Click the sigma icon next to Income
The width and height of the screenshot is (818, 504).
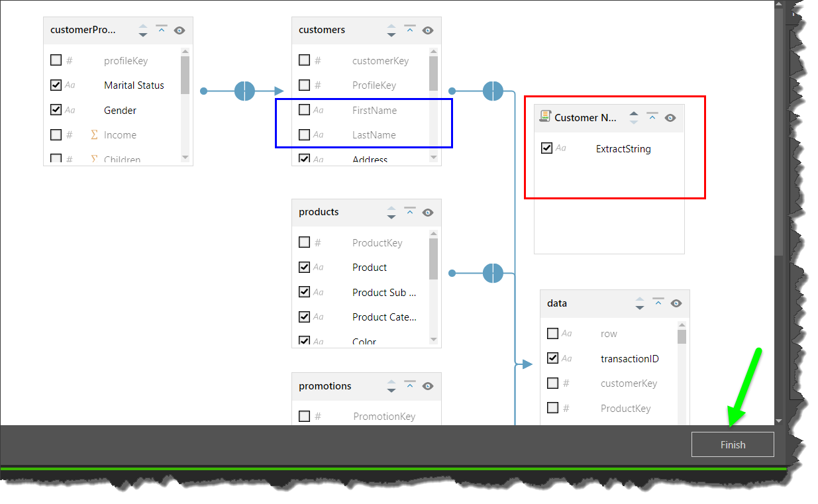point(94,135)
